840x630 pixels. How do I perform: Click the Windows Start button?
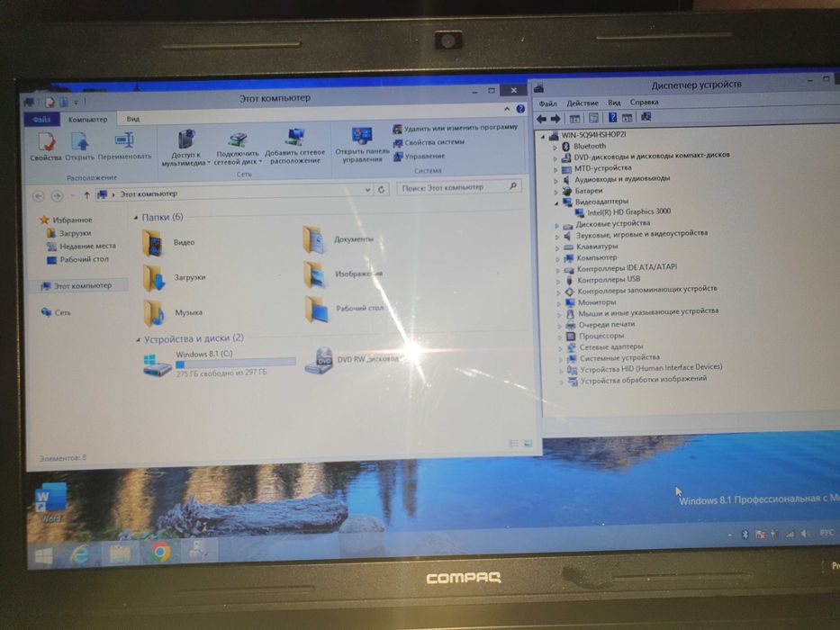pyautogui.click(x=44, y=555)
